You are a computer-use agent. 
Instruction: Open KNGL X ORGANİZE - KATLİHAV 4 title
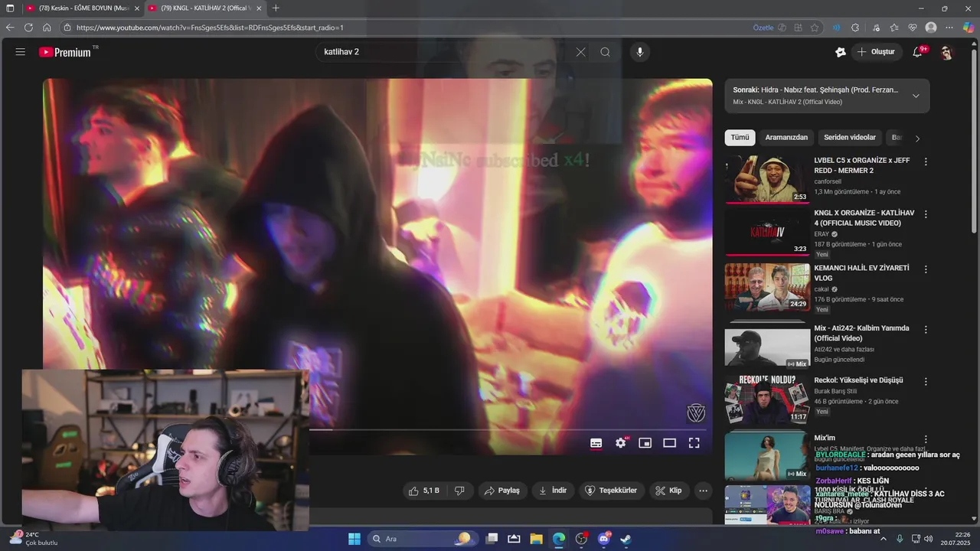tap(864, 218)
